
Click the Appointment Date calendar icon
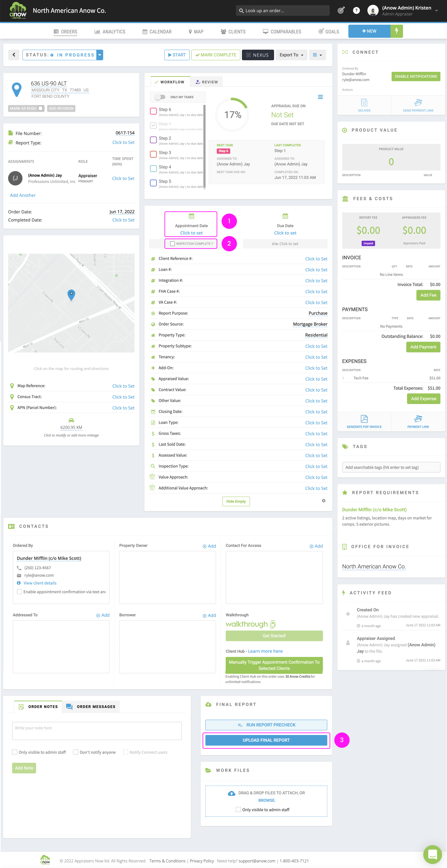pyautogui.click(x=191, y=216)
